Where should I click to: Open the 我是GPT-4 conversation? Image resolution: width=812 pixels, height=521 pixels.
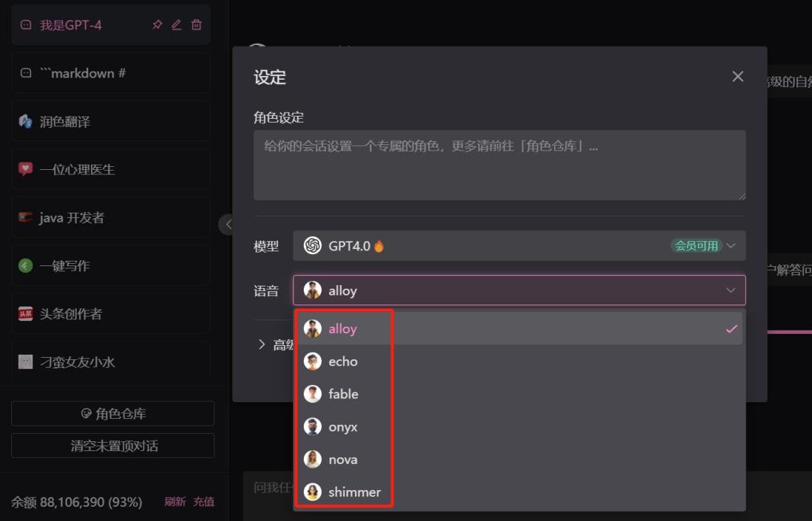point(111,24)
